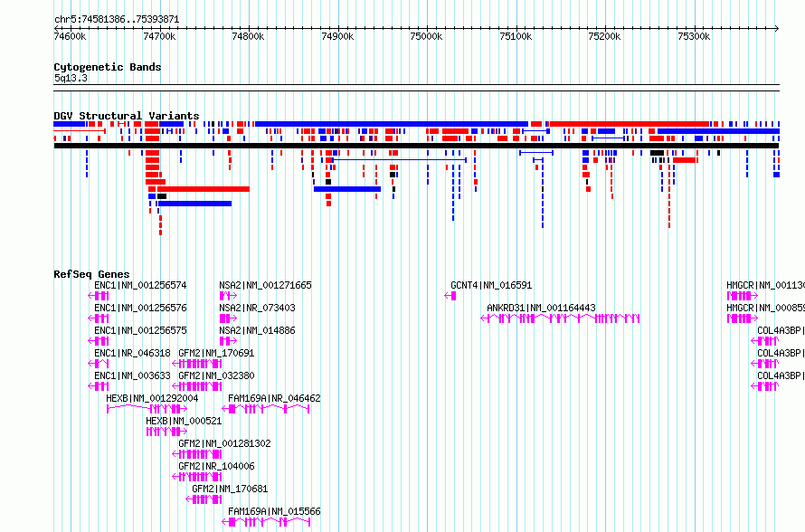Open the ENC1|NM_001256574 transcript label

140,285
